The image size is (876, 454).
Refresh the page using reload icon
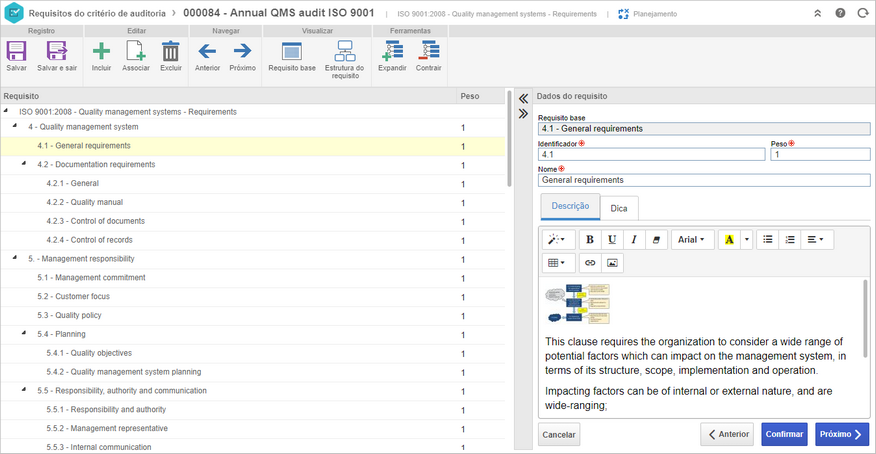click(x=863, y=13)
